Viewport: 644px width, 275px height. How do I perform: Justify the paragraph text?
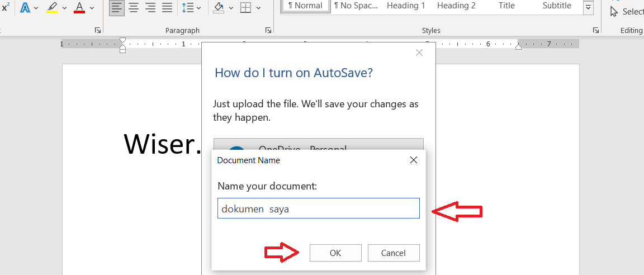pyautogui.click(x=167, y=8)
